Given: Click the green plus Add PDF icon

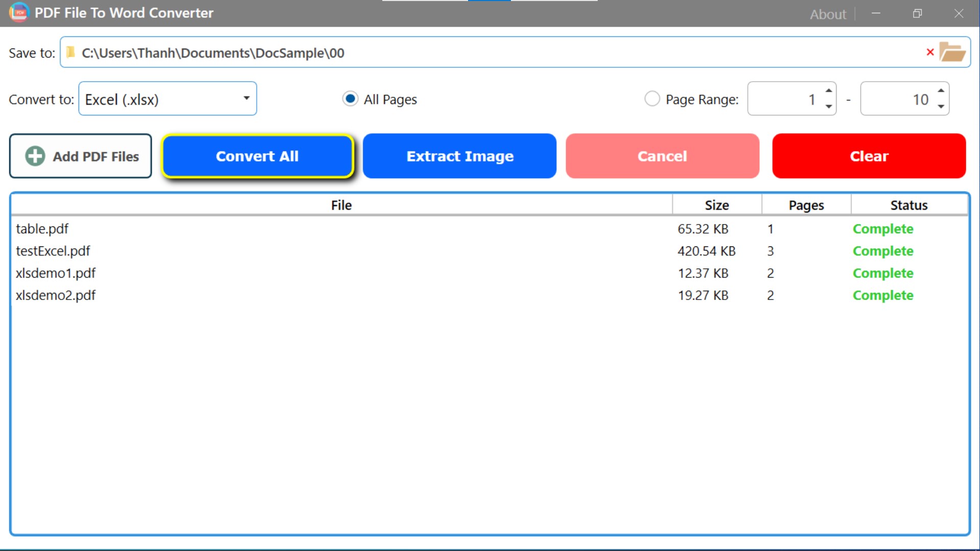Looking at the screenshot, I should click(35, 156).
